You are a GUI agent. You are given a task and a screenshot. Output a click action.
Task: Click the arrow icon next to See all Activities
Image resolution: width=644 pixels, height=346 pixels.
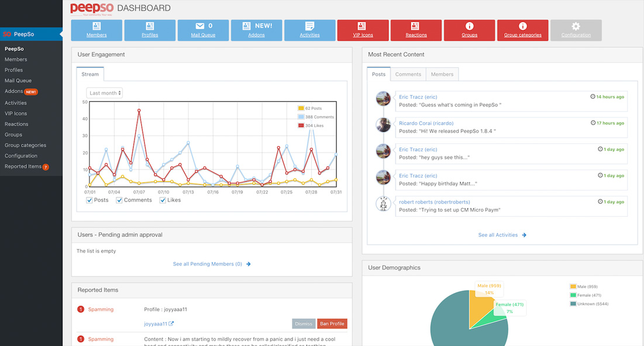[x=524, y=235]
